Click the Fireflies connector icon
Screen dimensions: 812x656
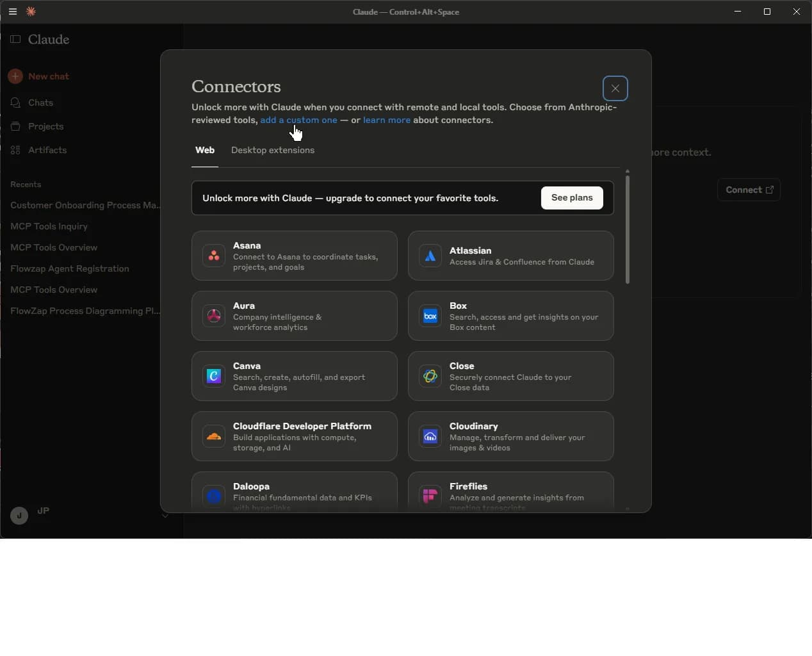tap(430, 496)
